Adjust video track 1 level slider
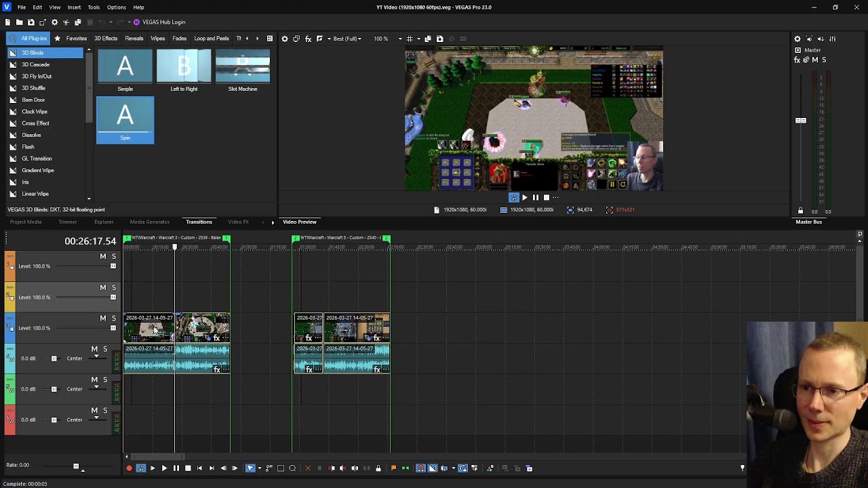 pos(113,266)
